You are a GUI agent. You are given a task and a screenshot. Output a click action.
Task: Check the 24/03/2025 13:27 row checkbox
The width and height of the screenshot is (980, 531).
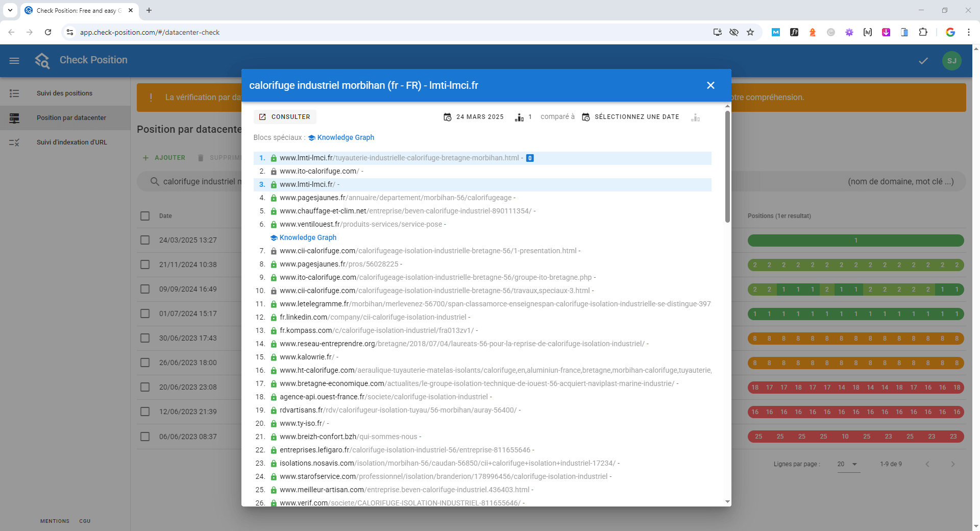pos(145,240)
